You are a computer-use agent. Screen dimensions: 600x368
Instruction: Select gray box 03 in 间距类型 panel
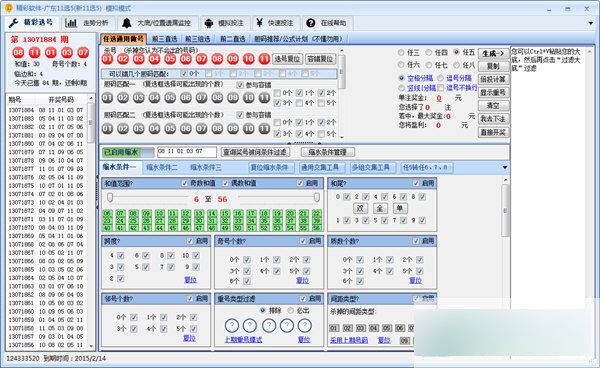[x=360, y=328]
